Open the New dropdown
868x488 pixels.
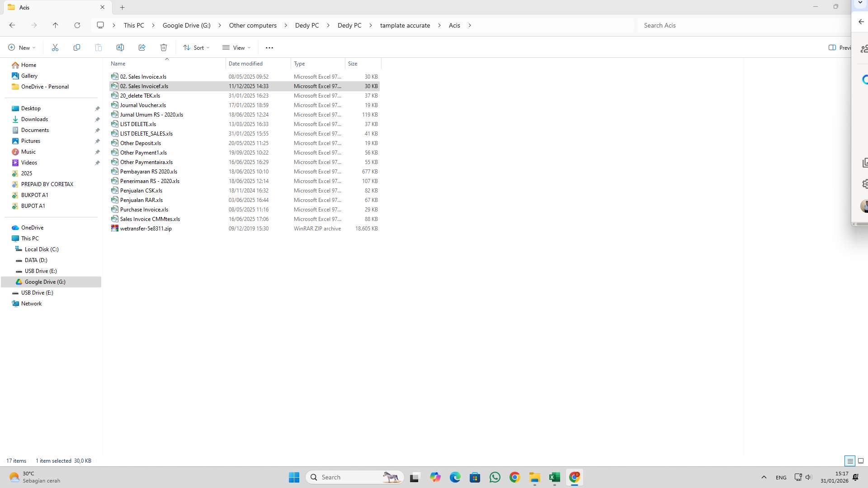pos(21,47)
